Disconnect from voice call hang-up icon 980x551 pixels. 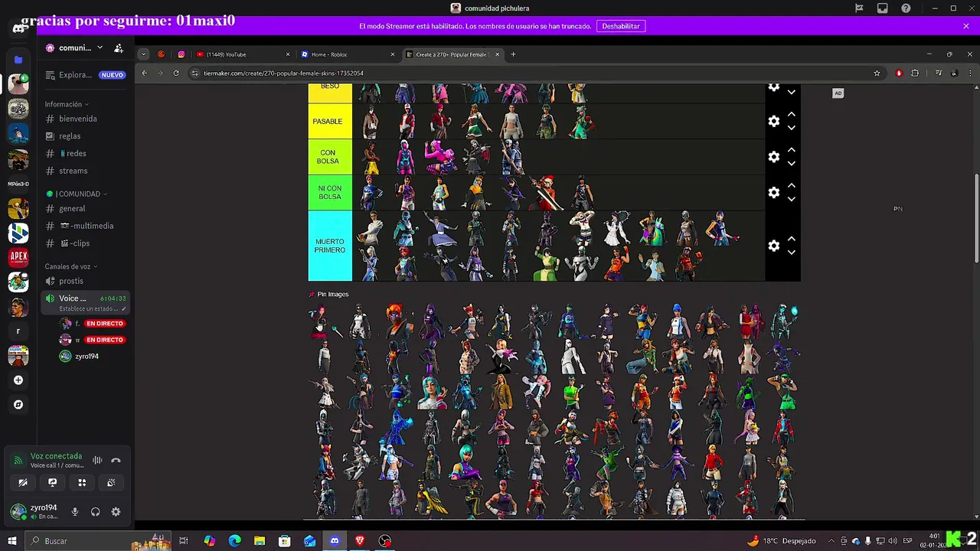coord(116,461)
